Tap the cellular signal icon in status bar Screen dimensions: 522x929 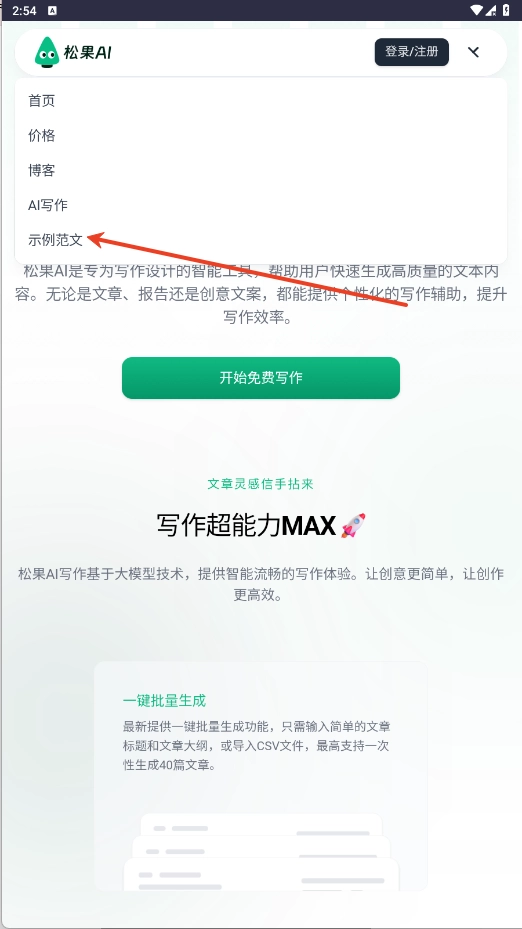[x=491, y=10]
